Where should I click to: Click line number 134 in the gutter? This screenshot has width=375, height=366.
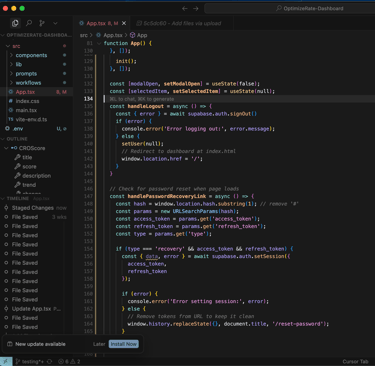click(x=88, y=99)
